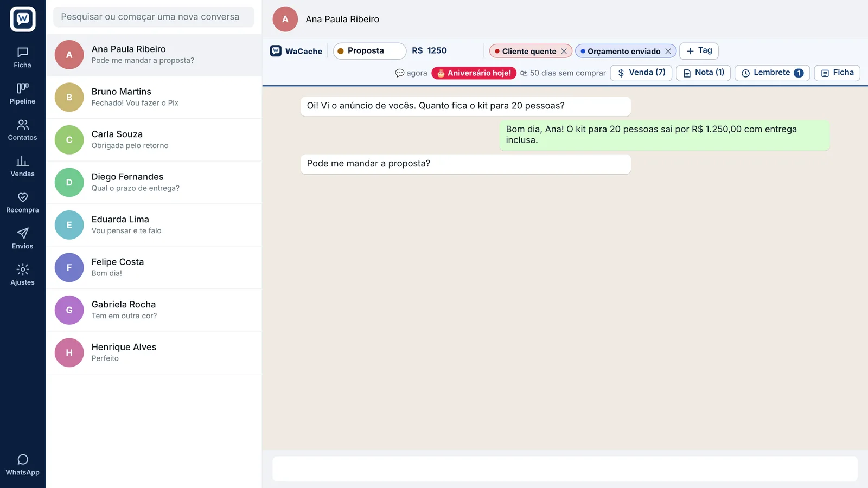Open the Envios section
The image size is (868, 488).
[x=22, y=239]
